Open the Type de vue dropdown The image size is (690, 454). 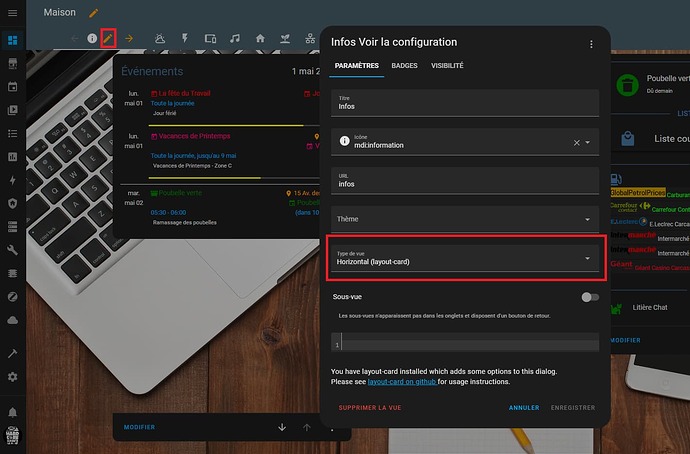tap(465, 258)
